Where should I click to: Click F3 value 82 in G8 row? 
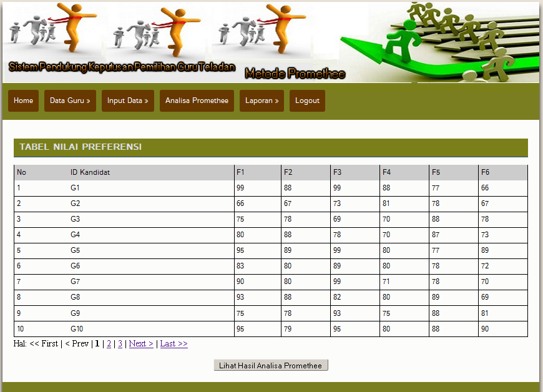pos(355,297)
